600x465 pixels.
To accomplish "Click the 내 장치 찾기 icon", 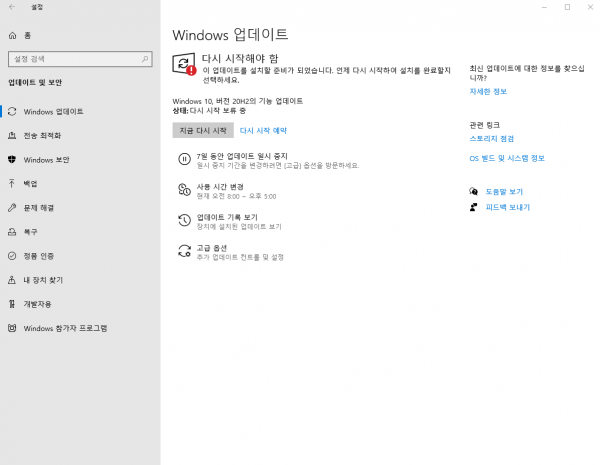I will (12, 280).
